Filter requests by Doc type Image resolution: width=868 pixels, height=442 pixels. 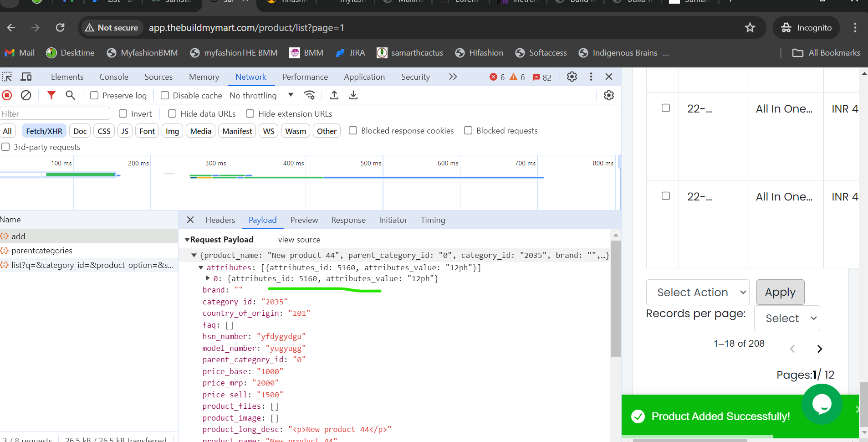[x=80, y=131]
